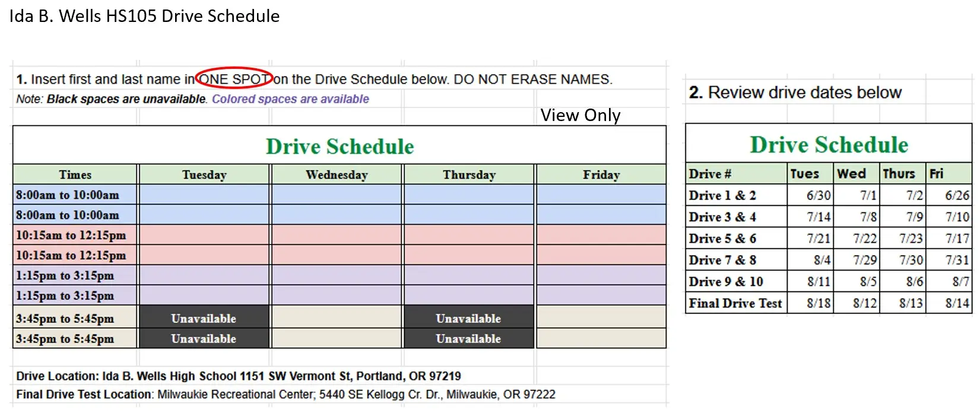This screenshot has width=980, height=413.
Task: Click the lower Unavailable cell under Thursday
Action: click(x=468, y=338)
